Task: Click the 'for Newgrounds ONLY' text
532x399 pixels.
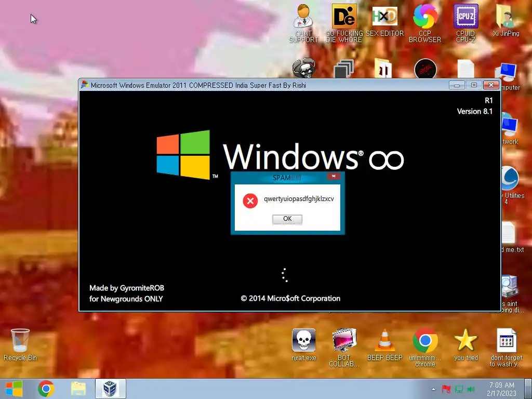Action: click(x=126, y=299)
